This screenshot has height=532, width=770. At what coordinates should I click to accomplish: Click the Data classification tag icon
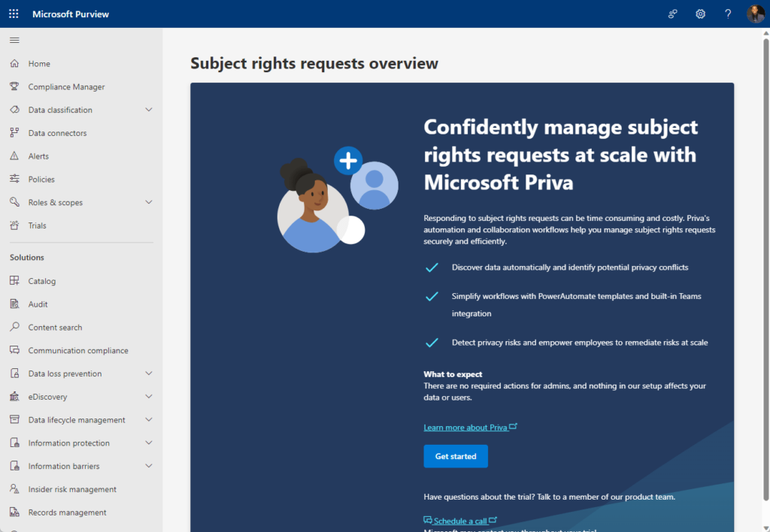tap(15, 110)
